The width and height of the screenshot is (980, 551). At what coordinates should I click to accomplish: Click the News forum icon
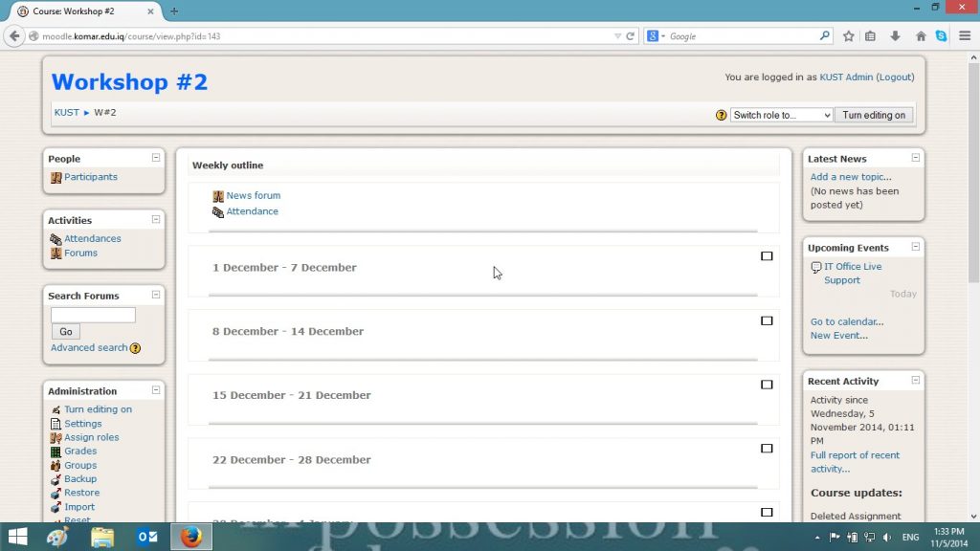pyautogui.click(x=218, y=196)
